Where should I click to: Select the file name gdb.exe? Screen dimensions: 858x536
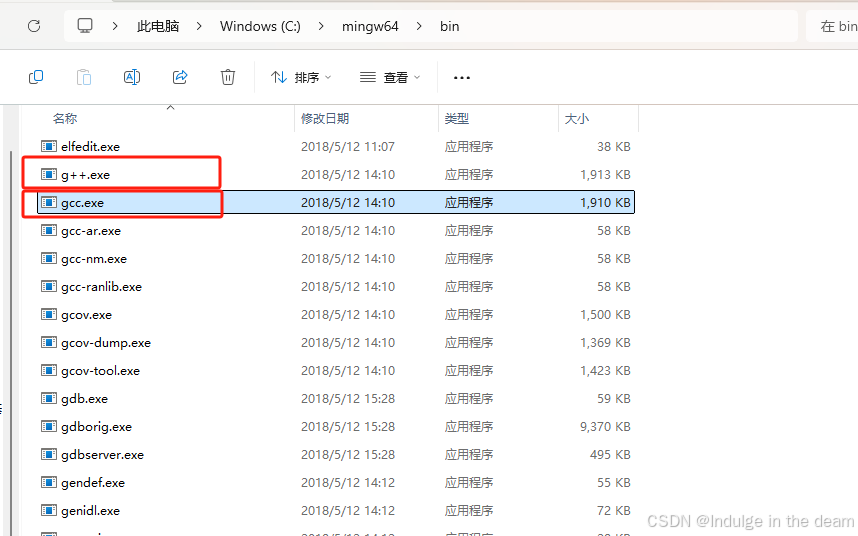tap(84, 399)
